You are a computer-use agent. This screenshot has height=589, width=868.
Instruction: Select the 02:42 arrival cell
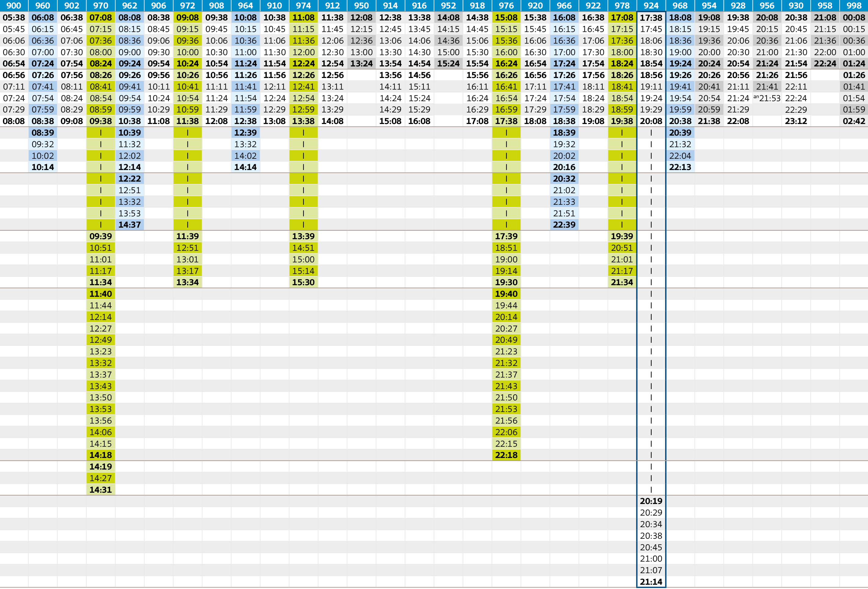coord(854,121)
